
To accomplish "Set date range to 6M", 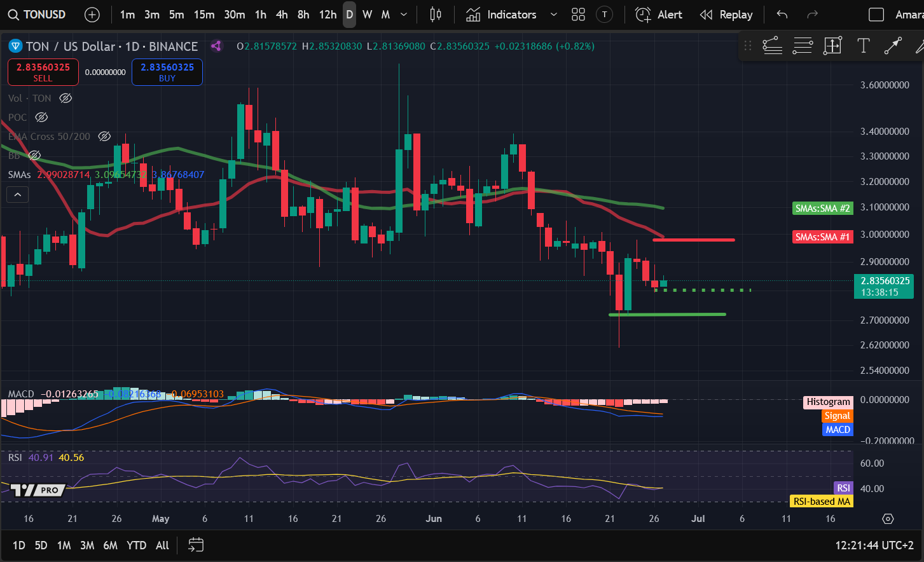I will point(110,545).
